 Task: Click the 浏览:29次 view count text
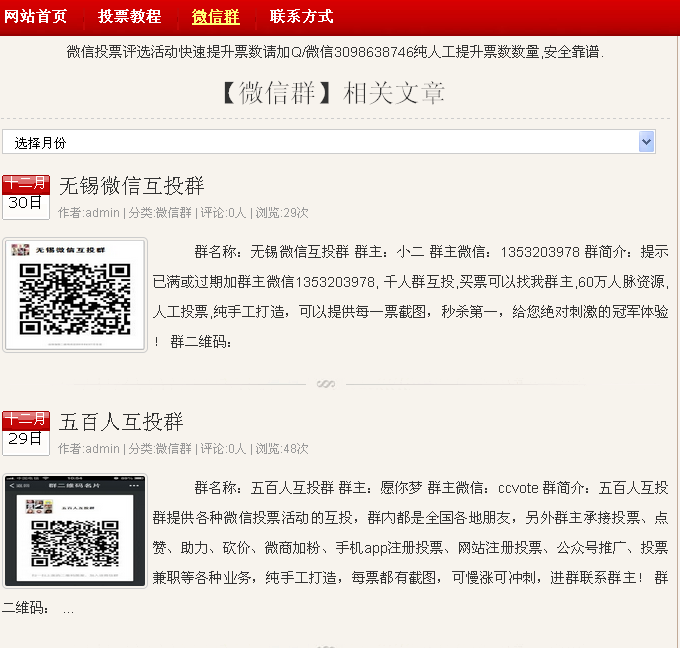[282, 213]
